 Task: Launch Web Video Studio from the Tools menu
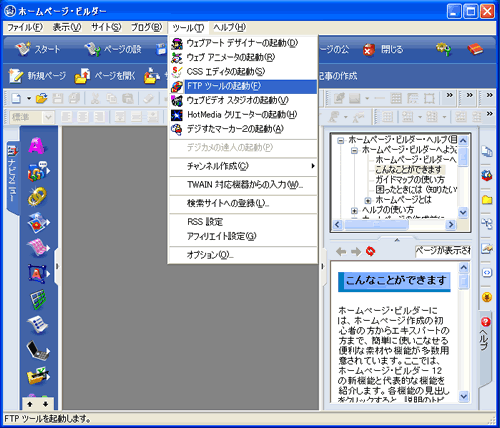pyautogui.click(x=243, y=100)
